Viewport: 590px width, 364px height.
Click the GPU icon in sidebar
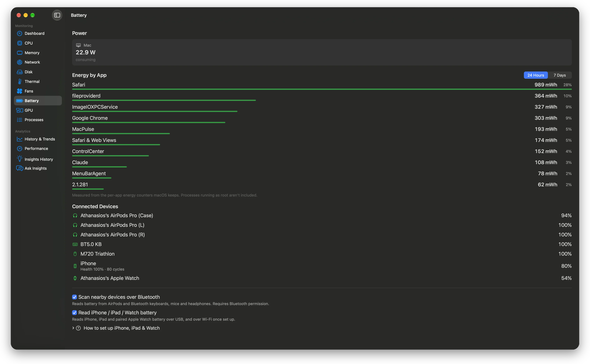tap(20, 110)
